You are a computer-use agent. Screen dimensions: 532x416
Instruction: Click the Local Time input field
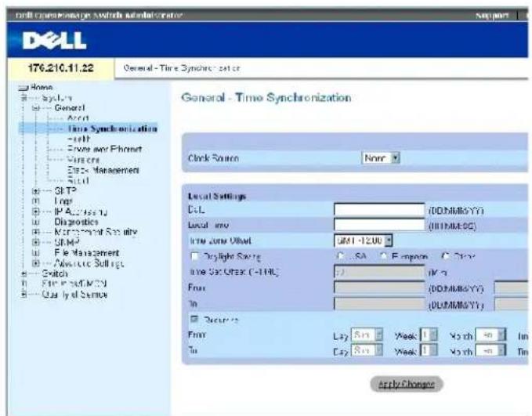(379, 225)
